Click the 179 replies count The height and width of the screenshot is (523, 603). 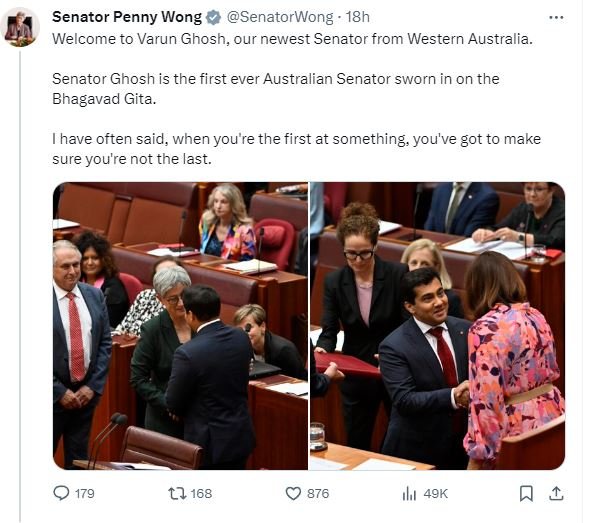click(85, 493)
